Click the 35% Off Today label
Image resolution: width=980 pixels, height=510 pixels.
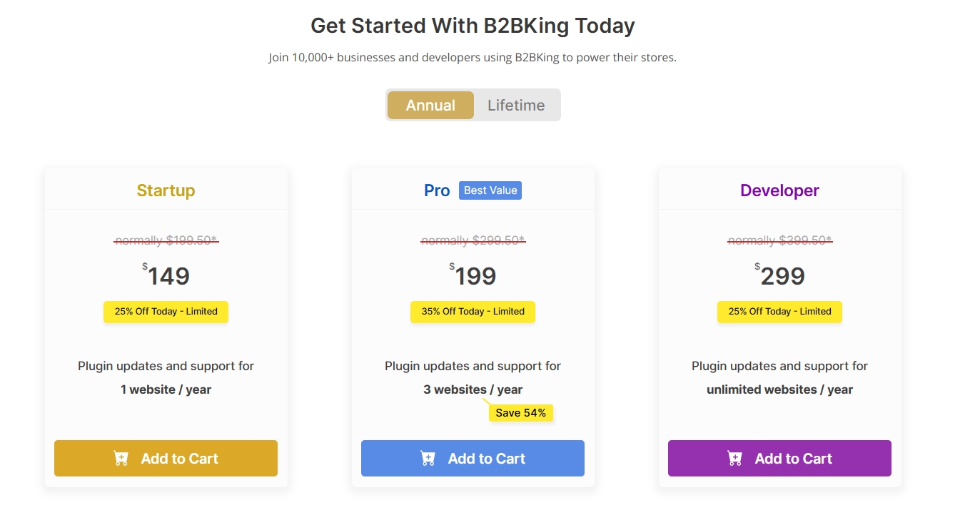[473, 312]
